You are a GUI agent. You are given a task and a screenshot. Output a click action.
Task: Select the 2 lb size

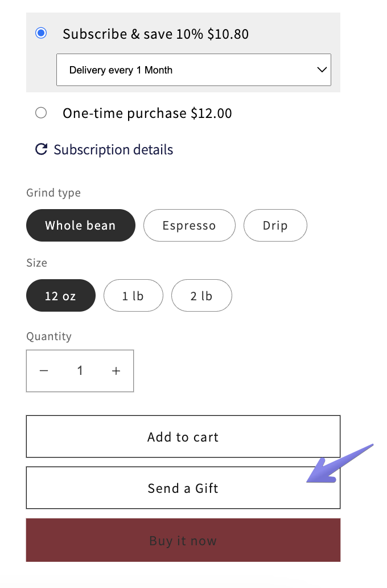tap(201, 296)
